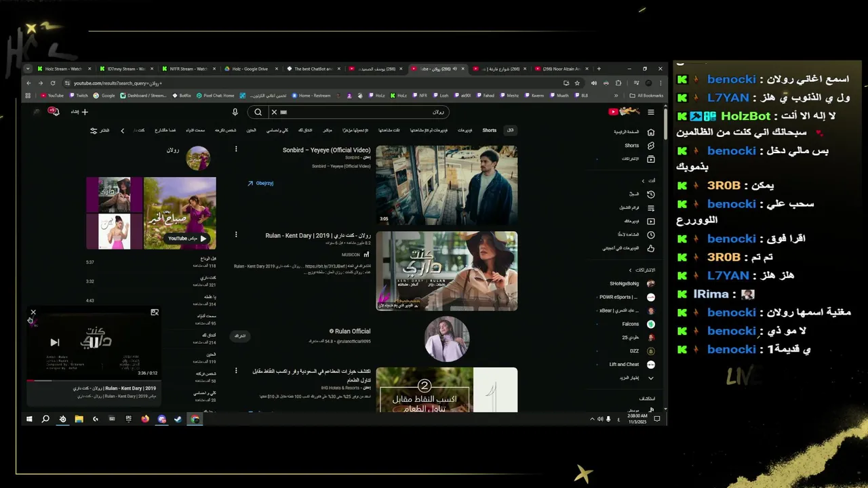This screenshot has width=868, height=488.
Task: Skip to next track in the miniplayer
Action: [x=55, y=343]
